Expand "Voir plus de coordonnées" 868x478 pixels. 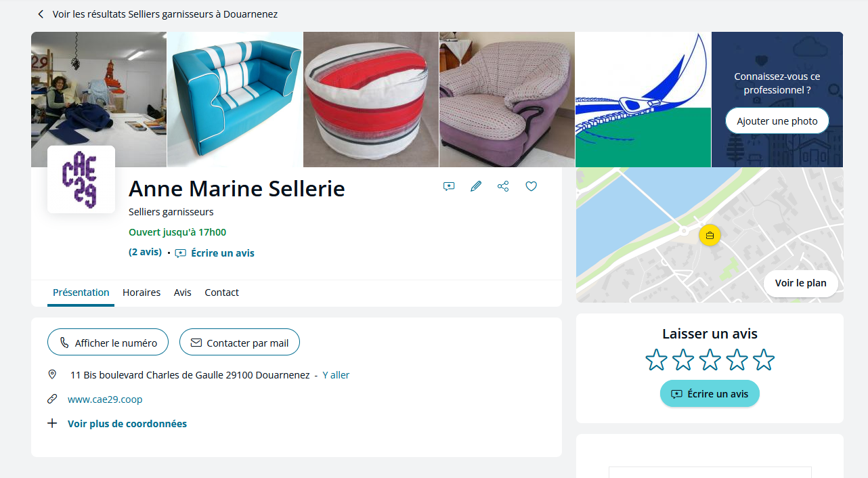[127, 424]
